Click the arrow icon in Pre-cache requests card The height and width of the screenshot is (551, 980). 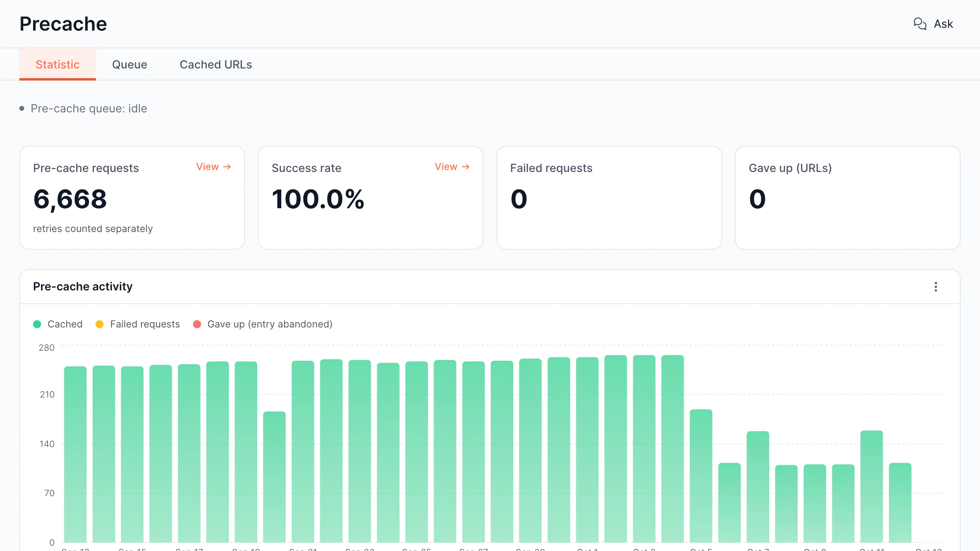pyautogui.click(x=227, y=167)
